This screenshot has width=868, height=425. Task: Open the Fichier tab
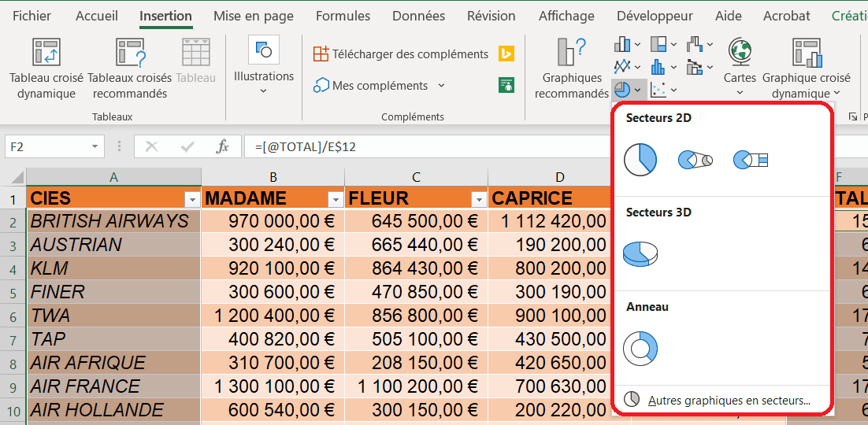click(32, 16)
